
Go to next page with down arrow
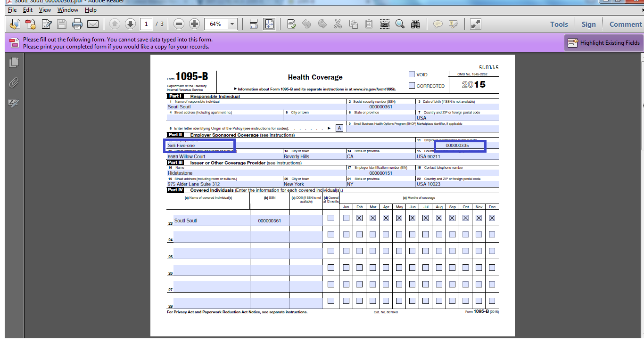tap(130, 24)
